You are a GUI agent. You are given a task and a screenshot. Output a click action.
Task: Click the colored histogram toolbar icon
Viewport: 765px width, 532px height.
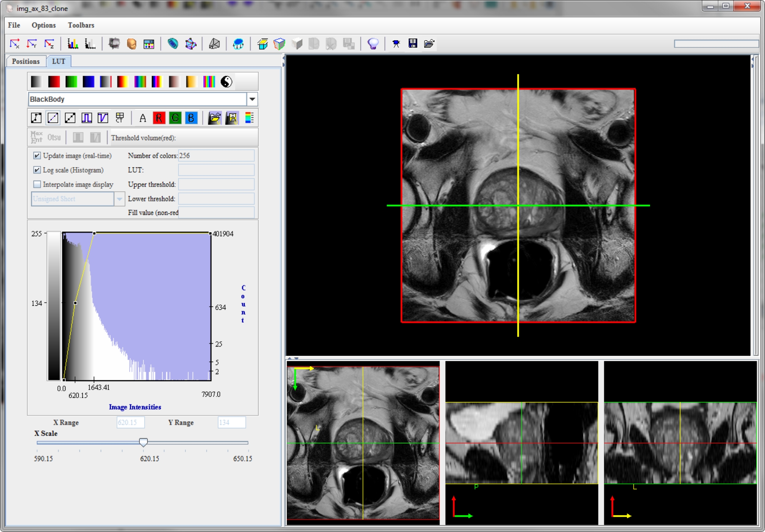pyautogui.click(x=72, y=44)
